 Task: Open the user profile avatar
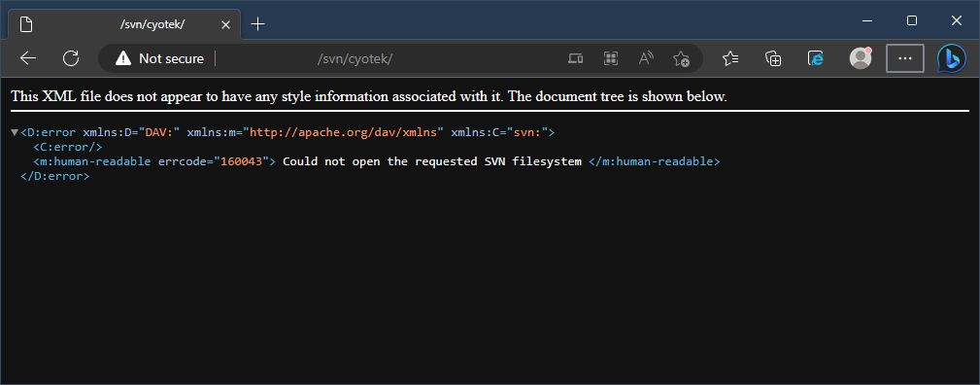click(x=861, y=59)
